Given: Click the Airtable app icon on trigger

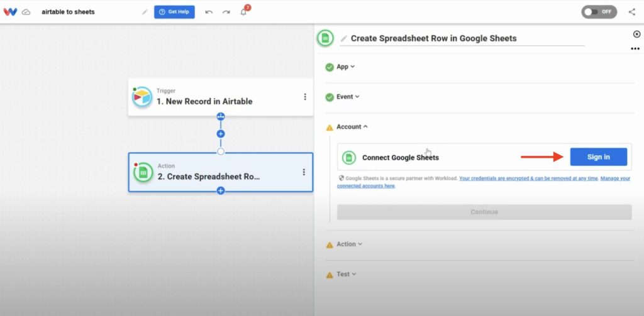Looking at the screenshot, I should pos(142,97).
